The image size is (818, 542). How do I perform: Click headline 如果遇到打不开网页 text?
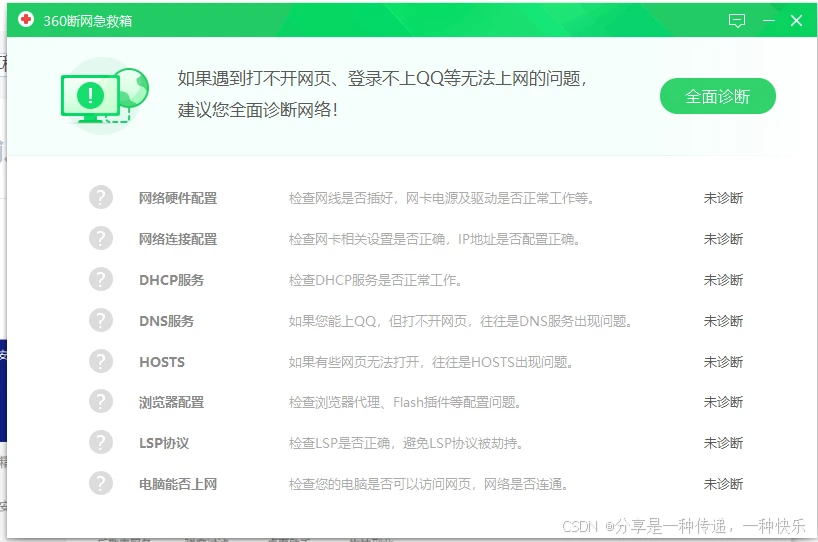382,78
